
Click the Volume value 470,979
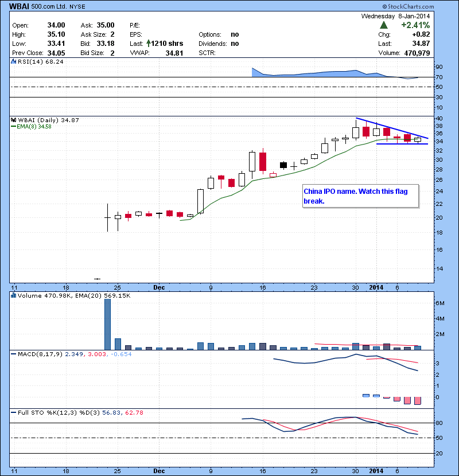417,53
